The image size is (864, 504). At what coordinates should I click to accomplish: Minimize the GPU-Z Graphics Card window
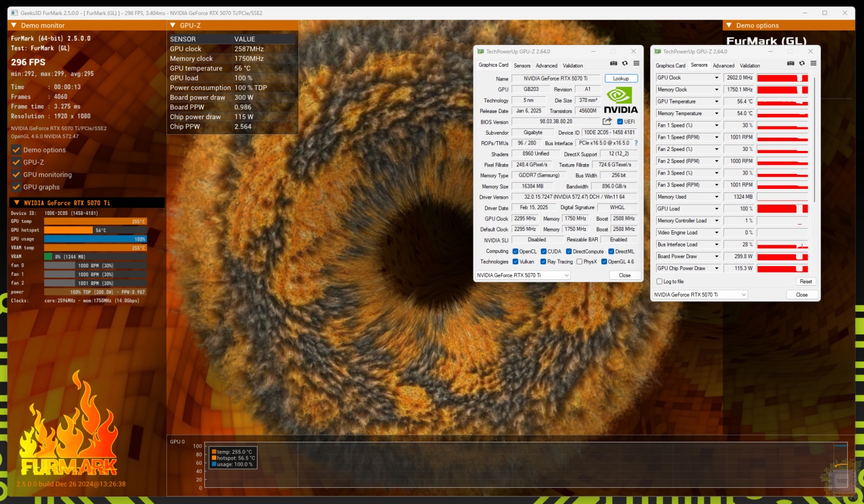tap(593, 51)
